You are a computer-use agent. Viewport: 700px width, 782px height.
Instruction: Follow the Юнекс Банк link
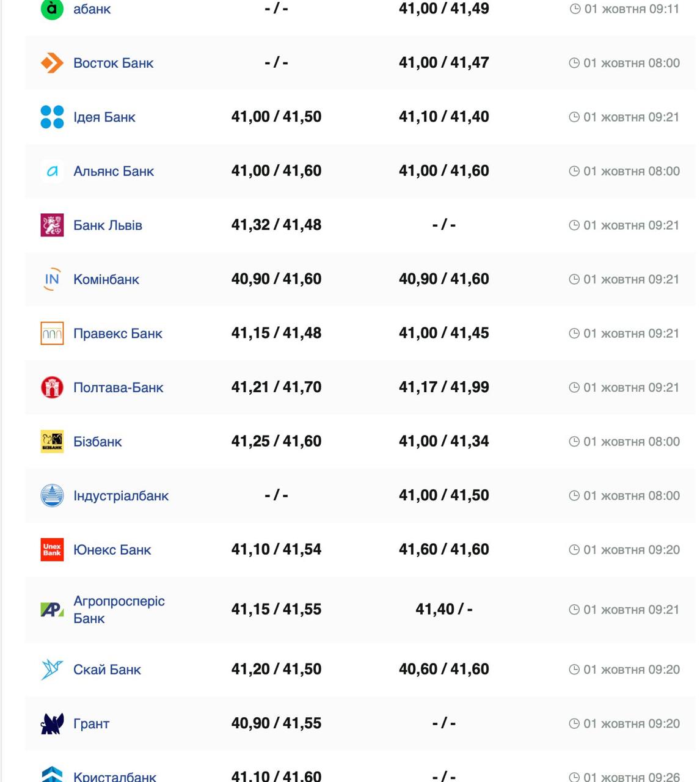(112, 550)
